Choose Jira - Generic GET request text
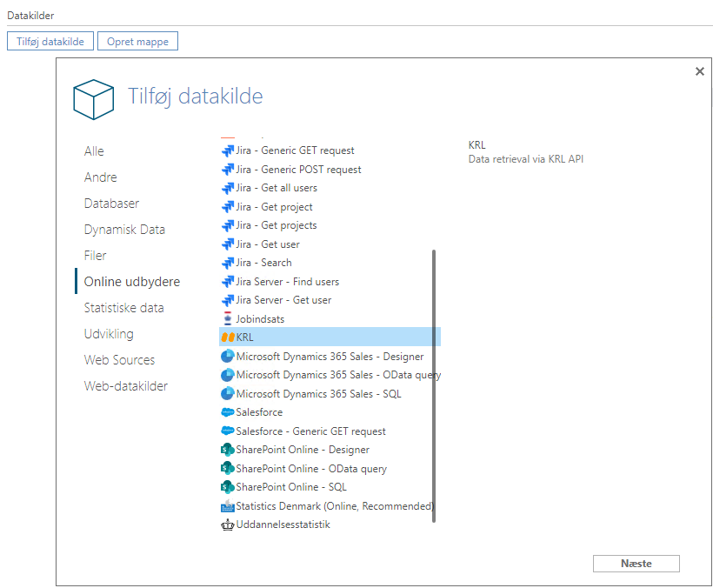 (295, 150)
